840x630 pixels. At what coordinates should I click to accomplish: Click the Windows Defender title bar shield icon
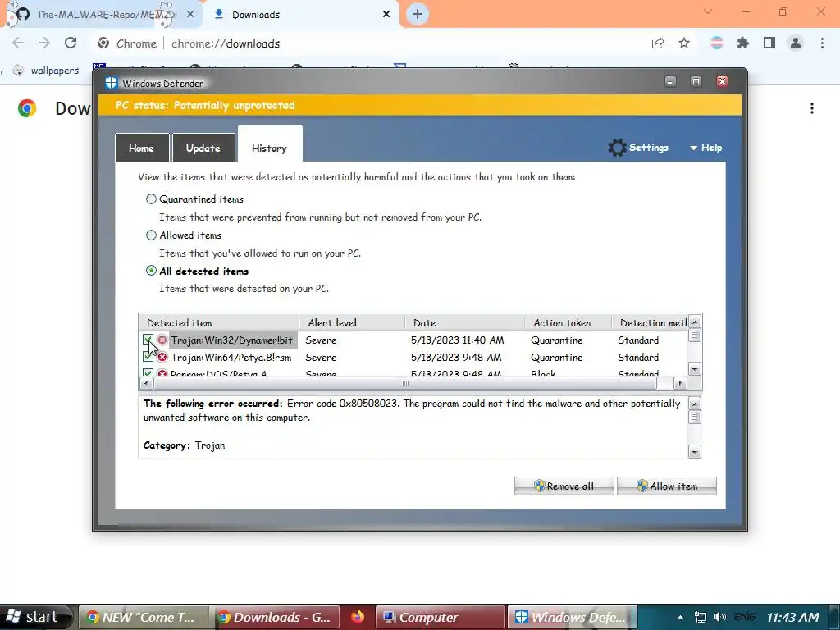(111, 83)
